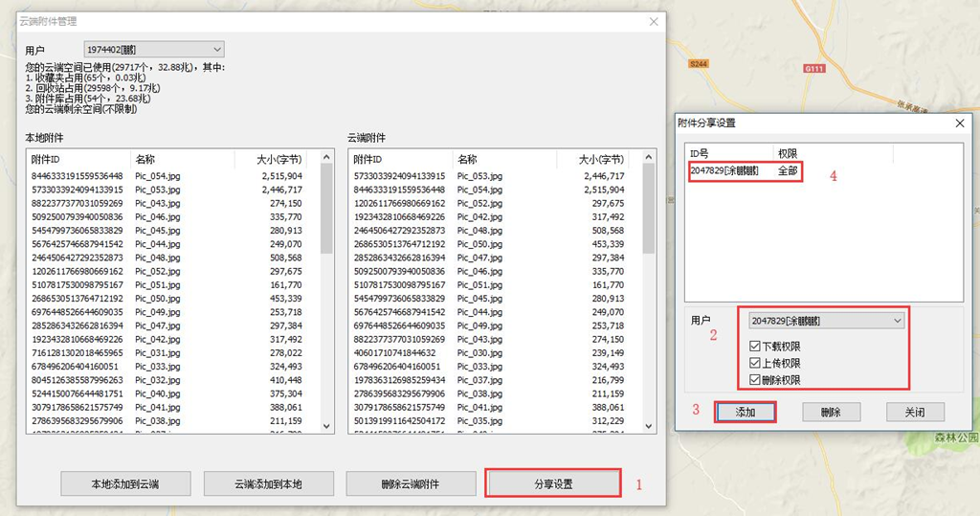Viewport: 980px width, 516px height.
Task: Select Pic_054.jpg in the 本地附件 list
Action: tap(158, 176)
